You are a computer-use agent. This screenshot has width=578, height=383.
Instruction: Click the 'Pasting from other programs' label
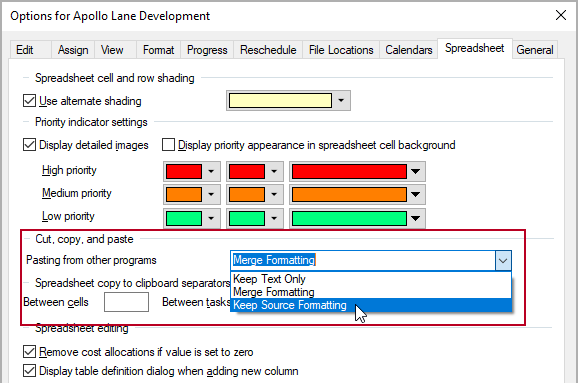click(91, 260)
